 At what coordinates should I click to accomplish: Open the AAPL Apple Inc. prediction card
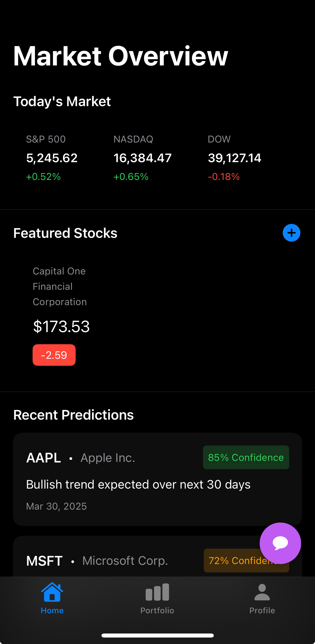pyautogui.click(x=157, y=479)
